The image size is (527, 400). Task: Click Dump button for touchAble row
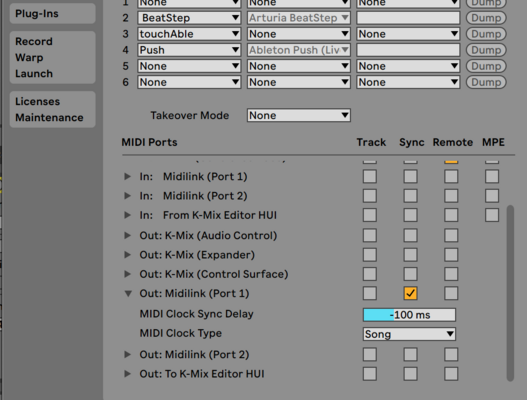(486, 34)
